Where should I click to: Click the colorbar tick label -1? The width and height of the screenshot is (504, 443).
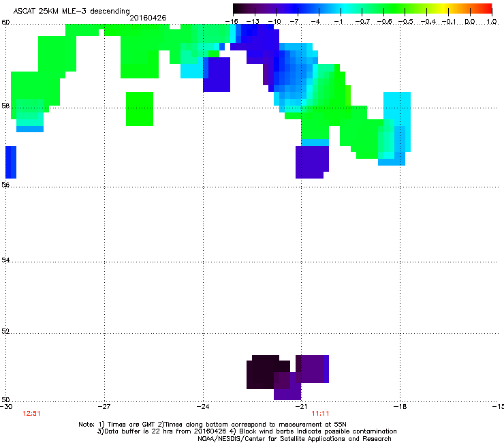click(338, 22)
